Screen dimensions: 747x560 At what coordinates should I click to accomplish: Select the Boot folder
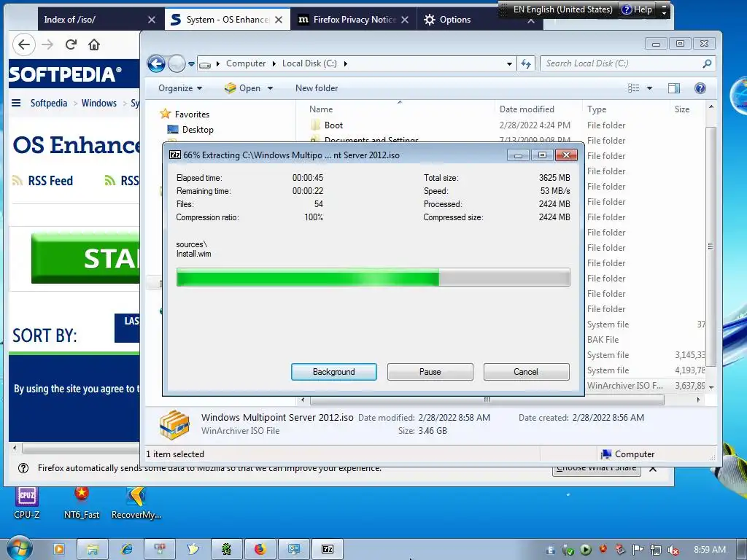click(333, 125)
